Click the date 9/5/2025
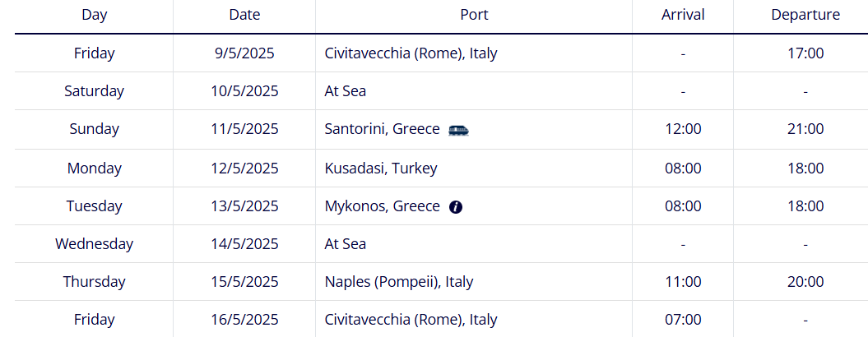 click(244, 53)
